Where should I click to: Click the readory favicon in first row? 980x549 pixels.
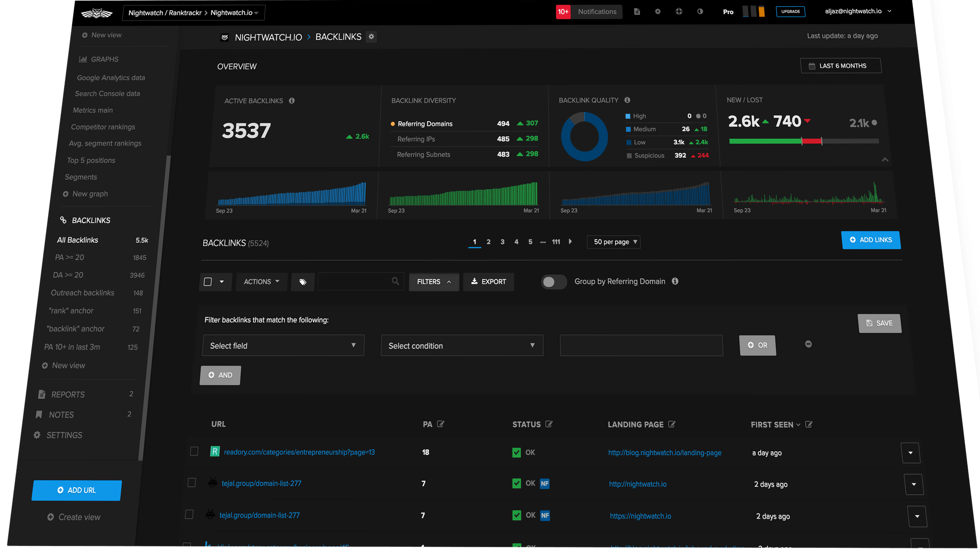point(215,452)
